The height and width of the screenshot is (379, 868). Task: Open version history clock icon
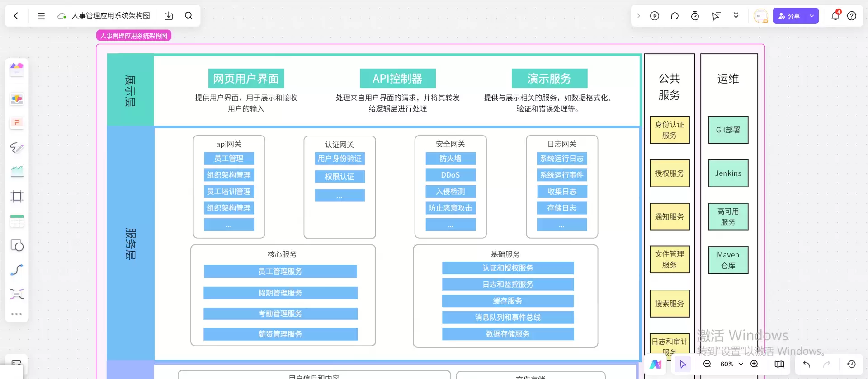[x=851, y=364]
